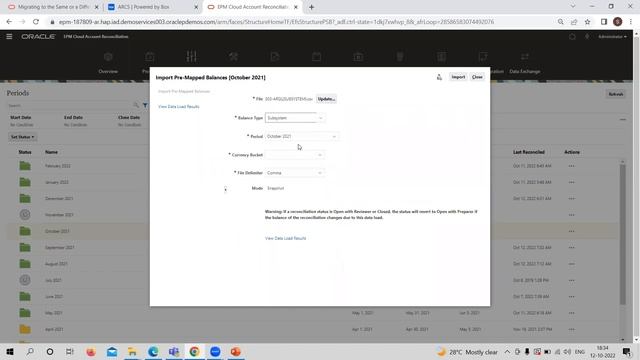Click the End Date filter label
This screenshot has height=360, width=640.
point(73,117)
